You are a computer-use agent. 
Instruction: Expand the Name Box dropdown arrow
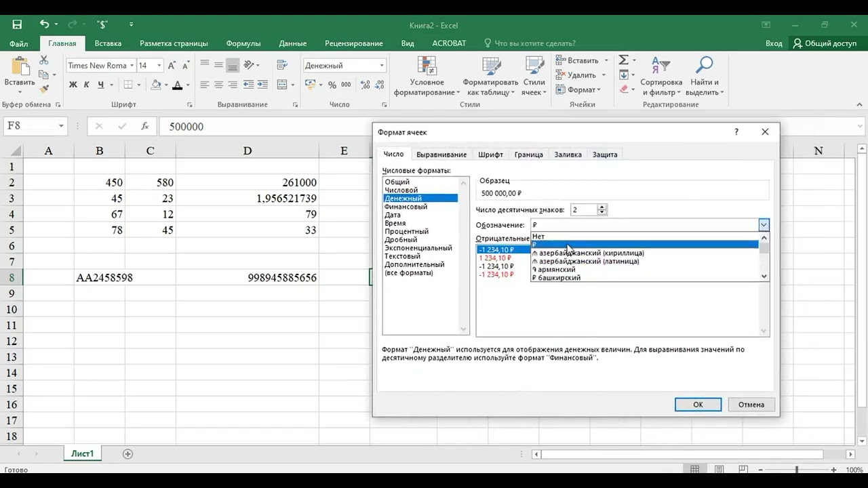tap(61, 126)
